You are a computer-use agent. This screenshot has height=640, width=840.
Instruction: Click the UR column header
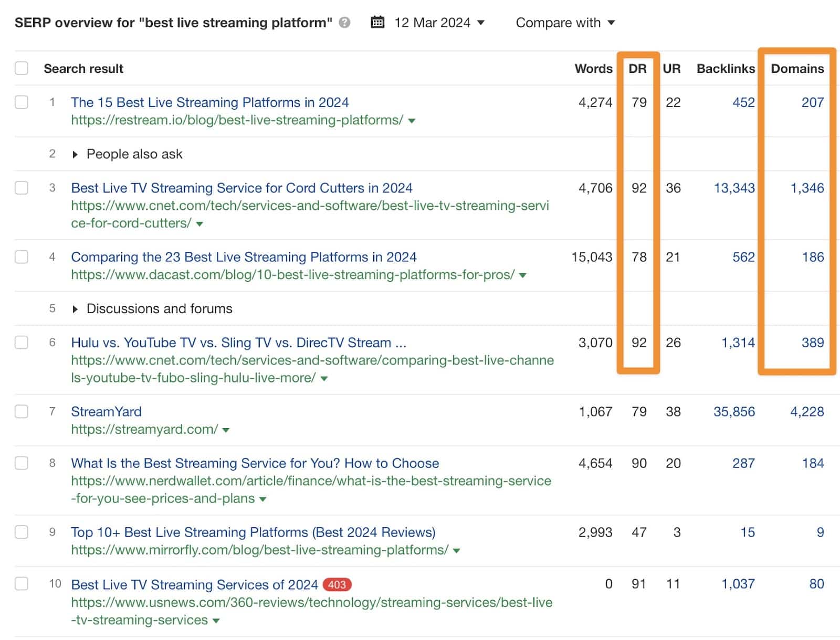671,69
